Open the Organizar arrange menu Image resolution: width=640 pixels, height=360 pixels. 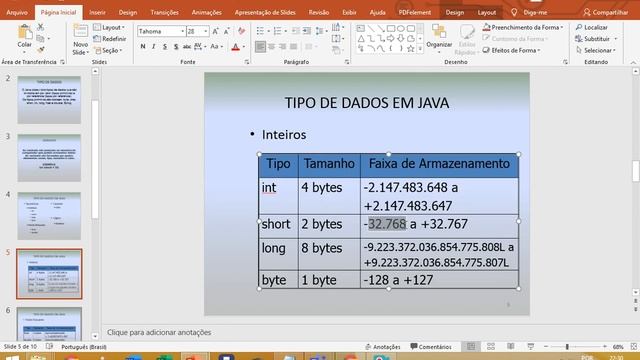[439, 38]
